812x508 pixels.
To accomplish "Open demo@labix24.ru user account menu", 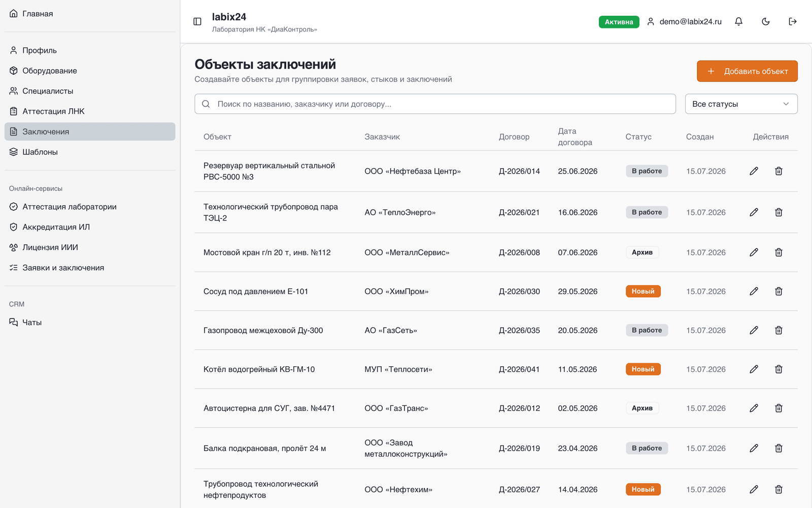I will click(x=684, y=21).
